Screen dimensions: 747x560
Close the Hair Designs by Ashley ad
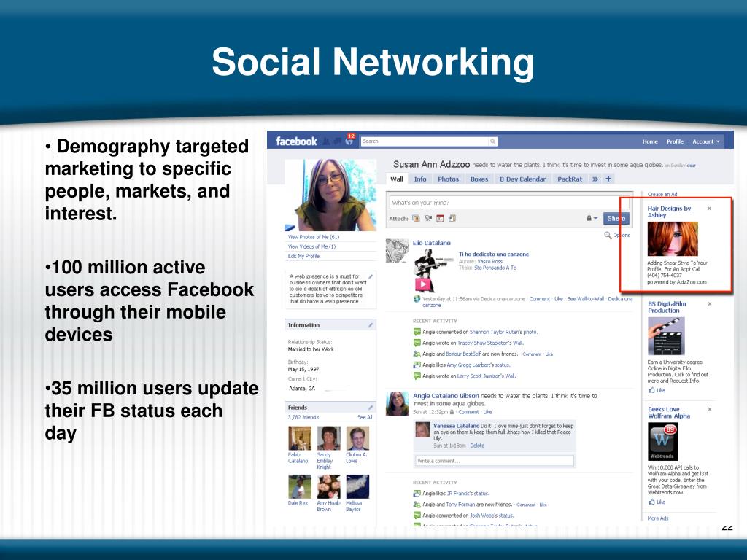709,209
